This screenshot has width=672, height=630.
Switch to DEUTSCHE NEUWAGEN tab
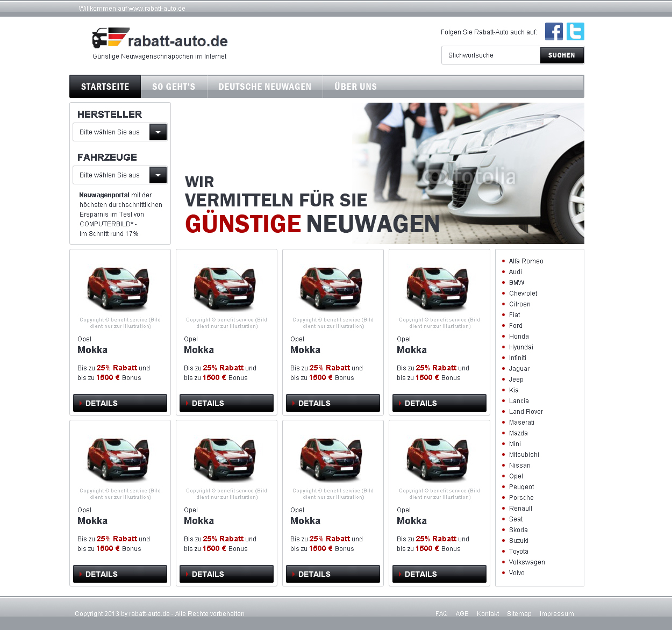pyautogui.click(x=265, y=87)
